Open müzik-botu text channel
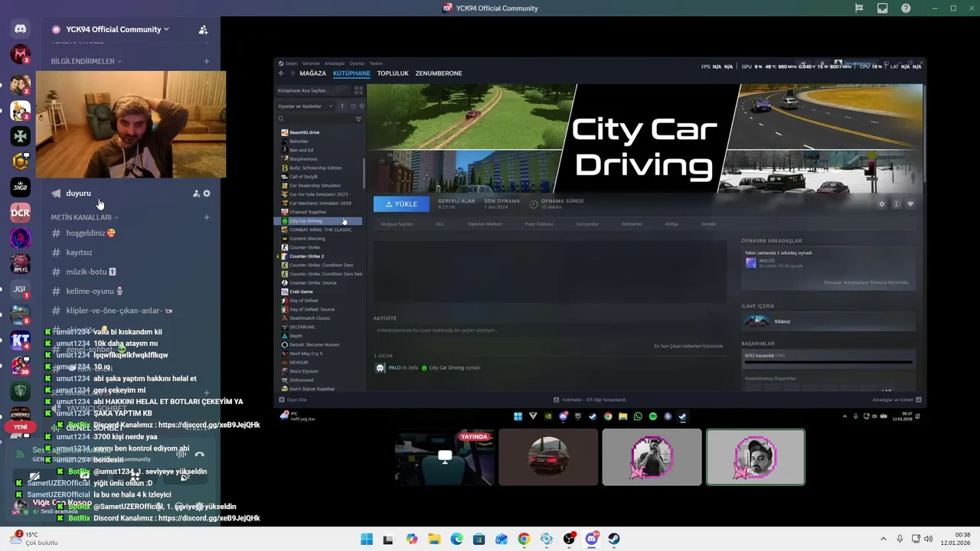Screen dimensions: 980x551 90,272
